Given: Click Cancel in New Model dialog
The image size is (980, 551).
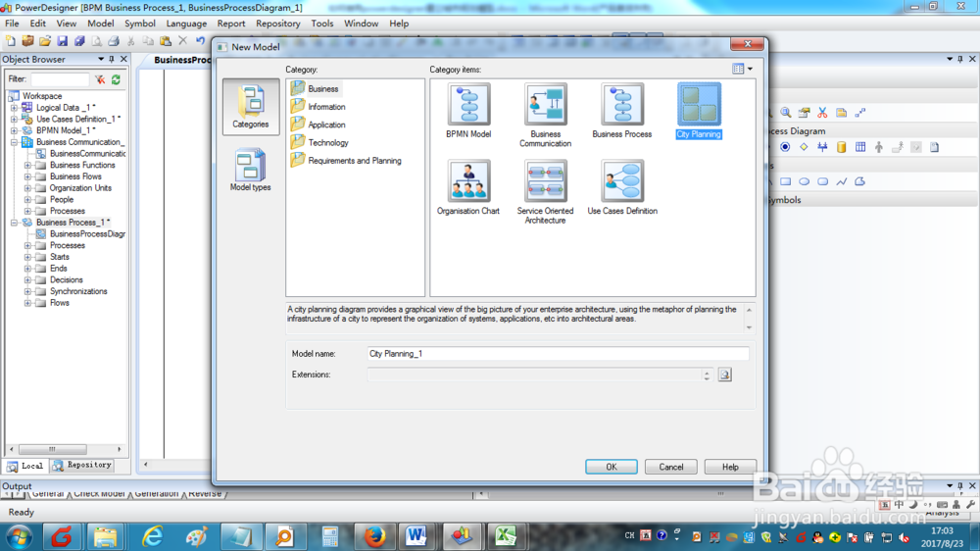Looking at the screenshot, I should [x=670, y=467].
